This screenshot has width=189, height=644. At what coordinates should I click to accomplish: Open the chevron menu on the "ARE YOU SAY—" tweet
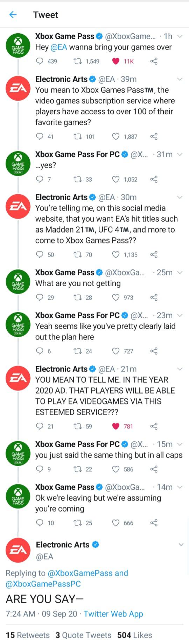(x=181, y=545)
